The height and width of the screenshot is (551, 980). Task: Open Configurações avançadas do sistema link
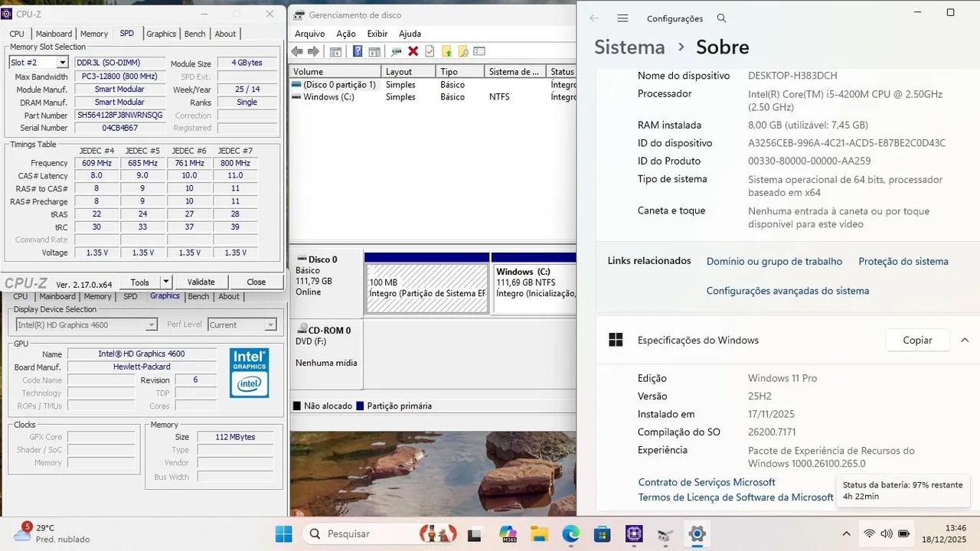787,291
